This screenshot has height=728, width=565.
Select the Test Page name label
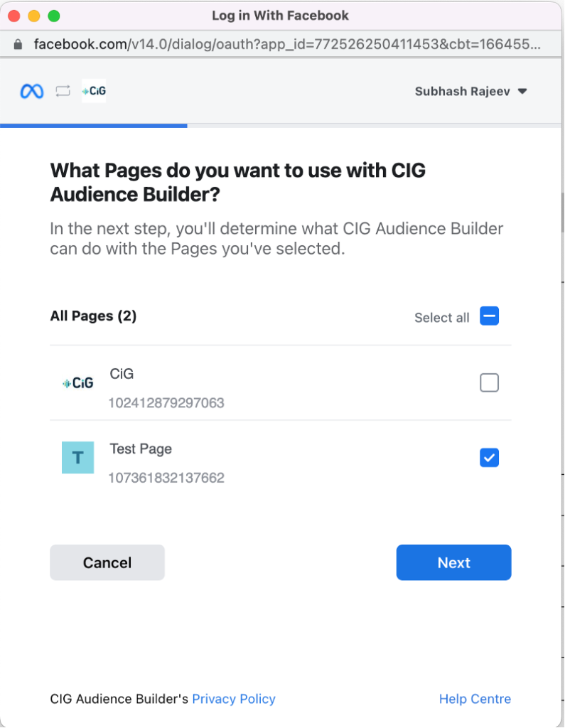[141, 449]
